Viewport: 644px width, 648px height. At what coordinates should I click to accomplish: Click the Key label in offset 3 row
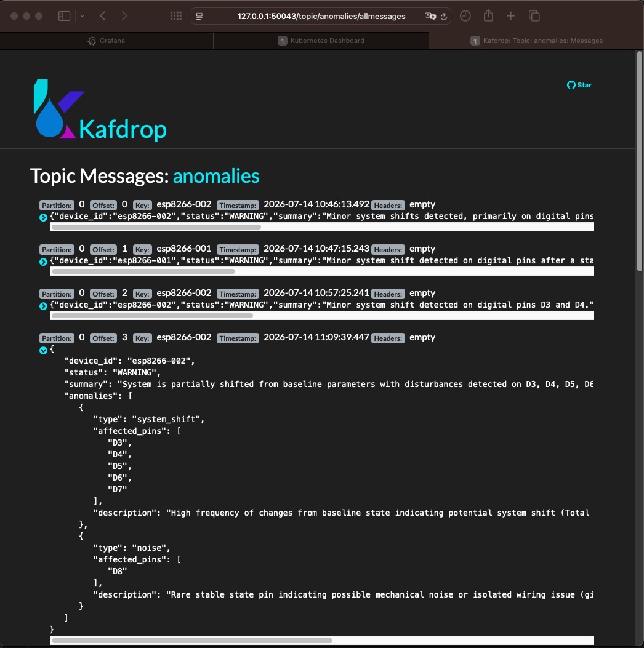(x=142, y=338)
